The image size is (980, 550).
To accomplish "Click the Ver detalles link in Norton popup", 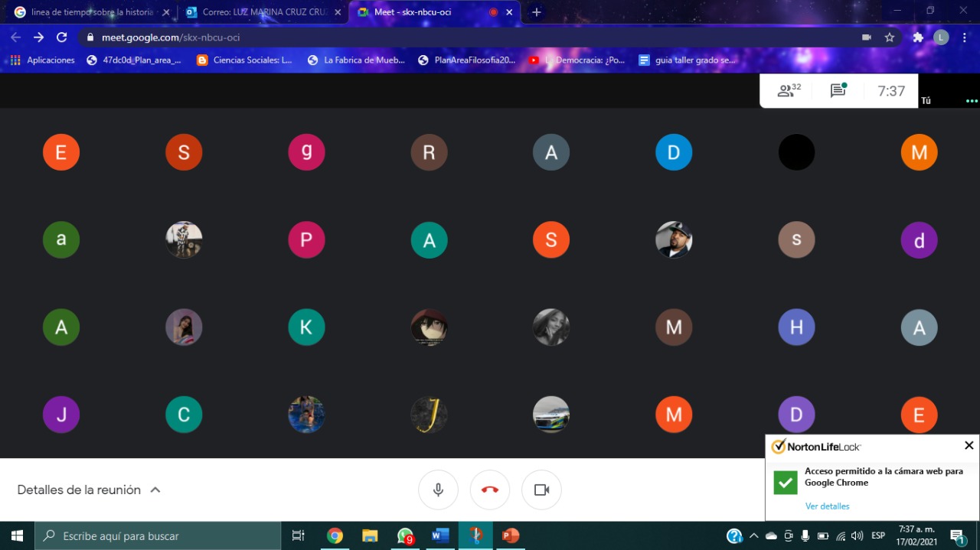I will tap(827, 506).
